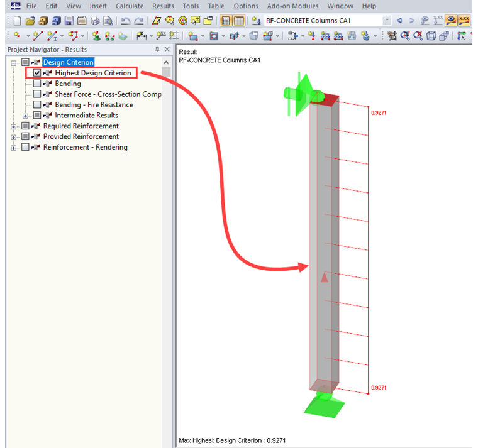Click the New Opening tool icon
Viewport: 478px width, 448px height.
214,36
